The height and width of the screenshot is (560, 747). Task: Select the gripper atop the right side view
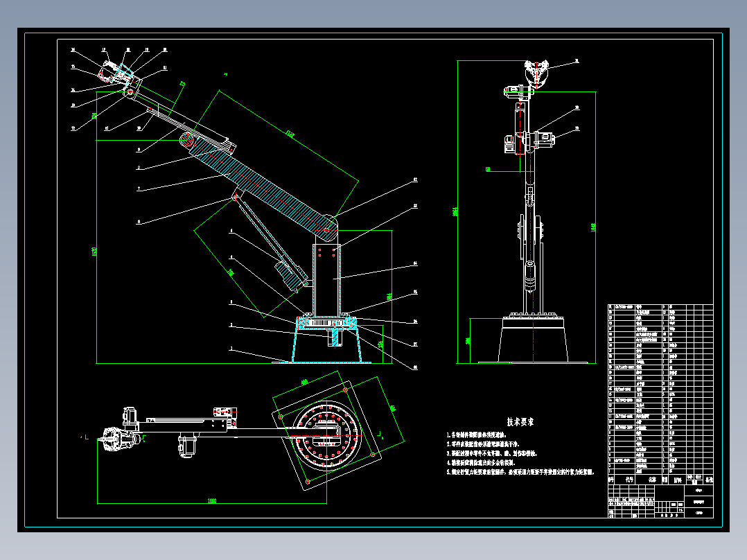pyautogui.click(x=537, y=73)
